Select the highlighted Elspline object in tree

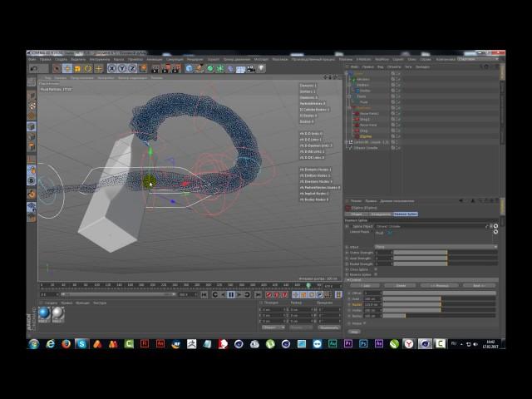click(366, 136)
